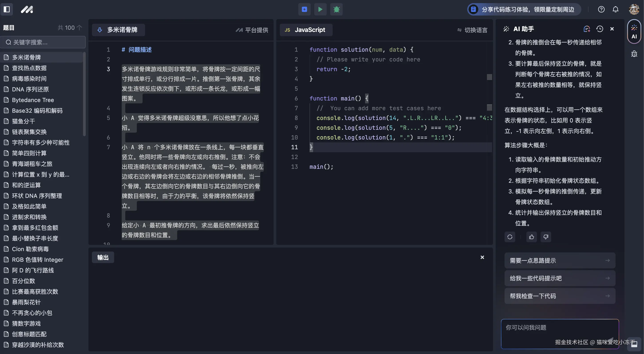Click the debug bug icon in toolbar

point(336,9)
